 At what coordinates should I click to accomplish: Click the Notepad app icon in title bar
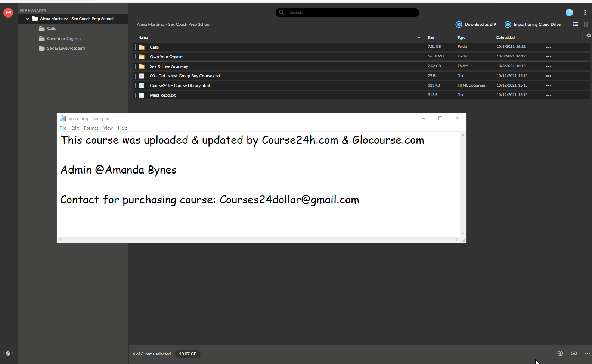point(63,118)
